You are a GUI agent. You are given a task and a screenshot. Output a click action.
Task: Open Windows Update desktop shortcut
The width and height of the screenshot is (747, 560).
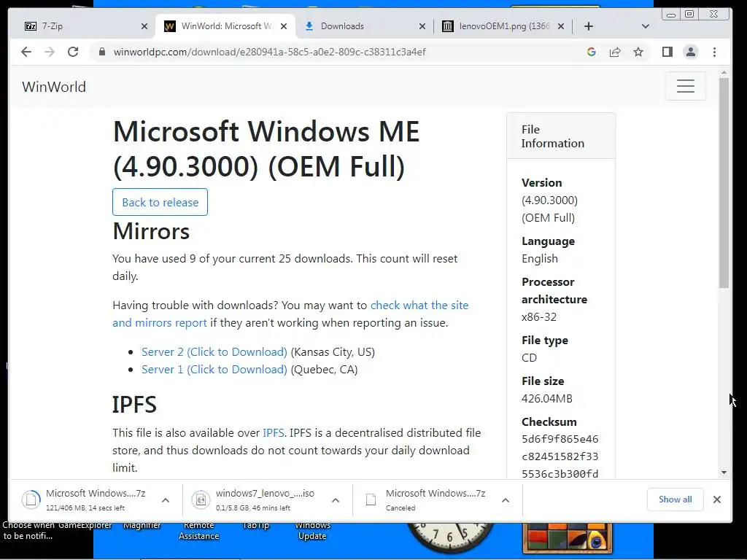point(312,531)
